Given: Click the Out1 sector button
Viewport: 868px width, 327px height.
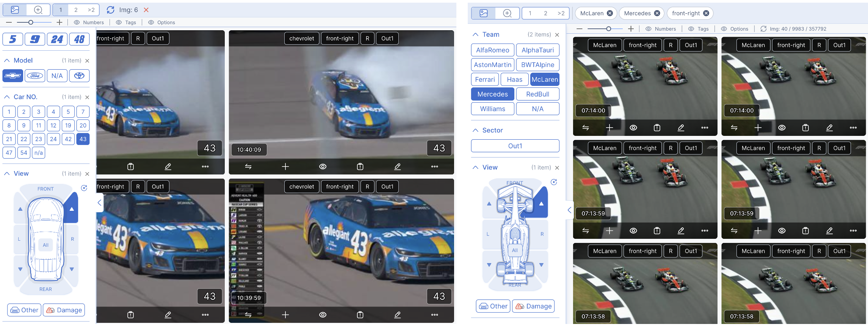Looking at the screenshot, I should tap(515, 146).
